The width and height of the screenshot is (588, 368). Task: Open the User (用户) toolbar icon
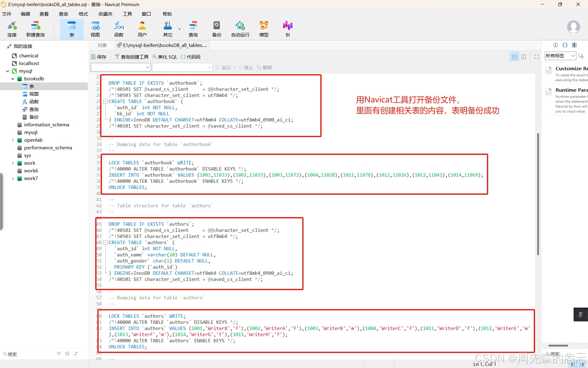[142, 29]
